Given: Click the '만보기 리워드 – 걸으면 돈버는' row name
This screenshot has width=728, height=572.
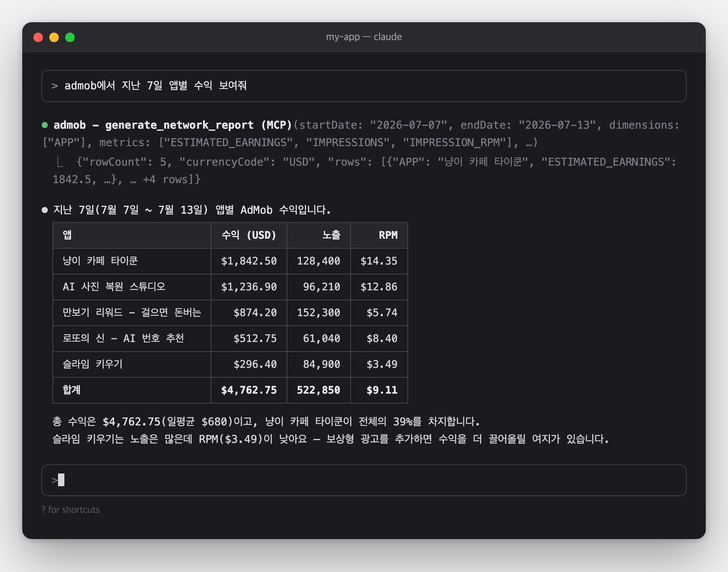Looking at the screenshot, I should click(132, 313).
